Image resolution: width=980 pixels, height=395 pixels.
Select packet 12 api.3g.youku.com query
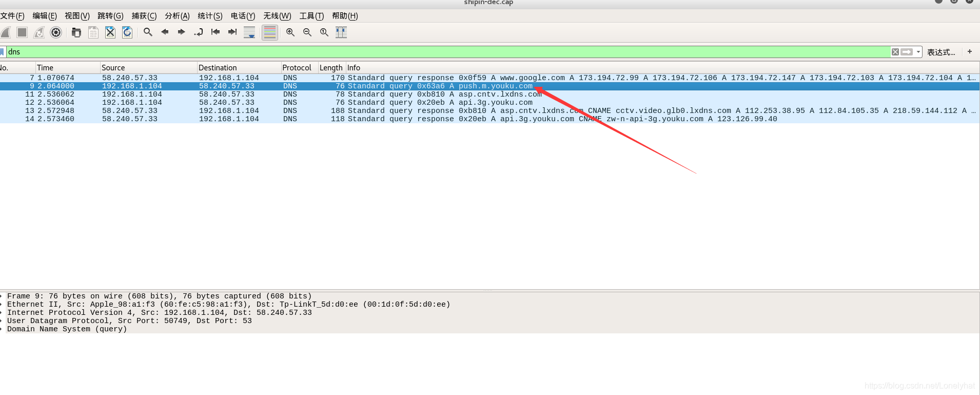(x=490, y=103)
